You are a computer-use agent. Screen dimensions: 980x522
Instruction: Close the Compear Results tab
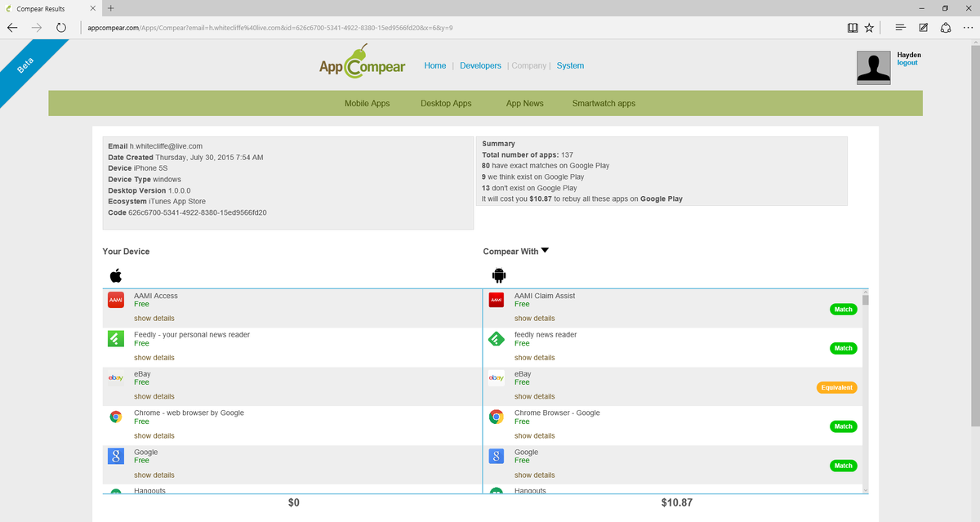(93, 8)
